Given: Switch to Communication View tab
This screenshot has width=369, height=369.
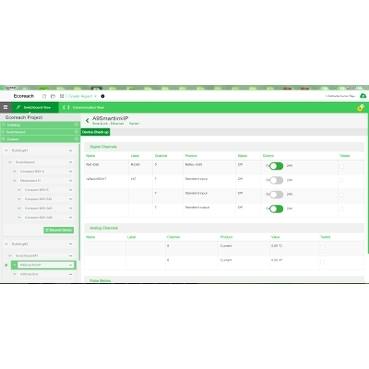Looking at the screenshot, I should (84, 107).
